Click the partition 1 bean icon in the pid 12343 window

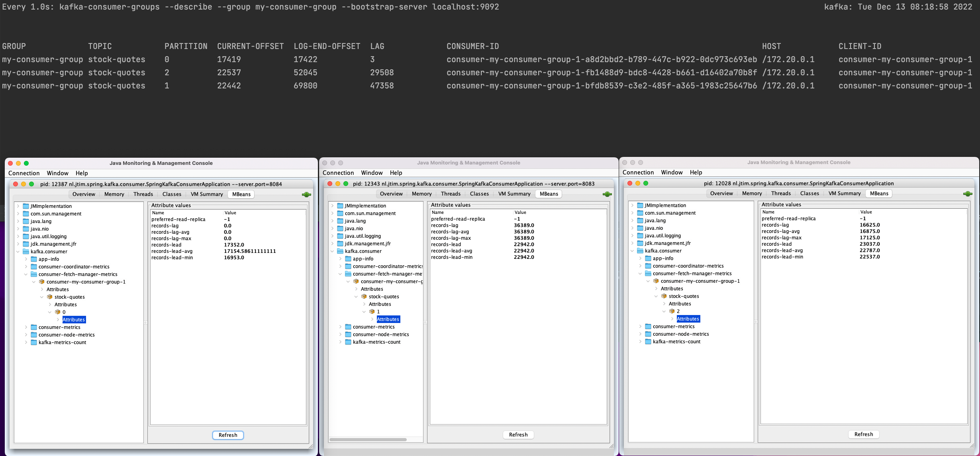[x=372, y=312]
